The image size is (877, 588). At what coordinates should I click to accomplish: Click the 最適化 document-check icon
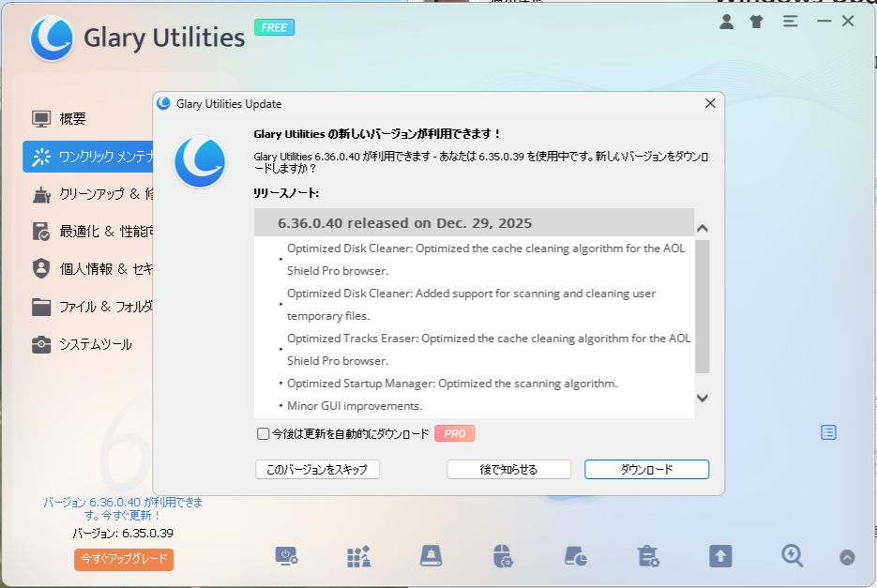41,231
